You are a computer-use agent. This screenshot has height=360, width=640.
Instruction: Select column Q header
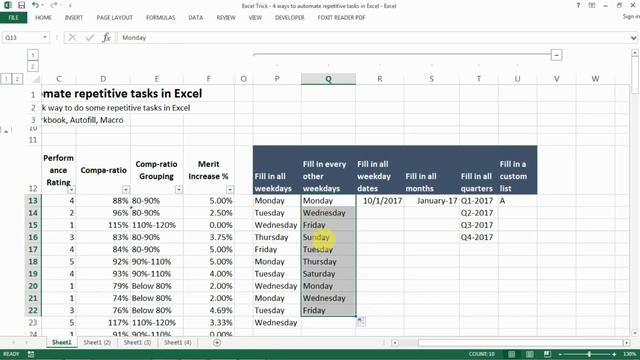coord(328,79)
